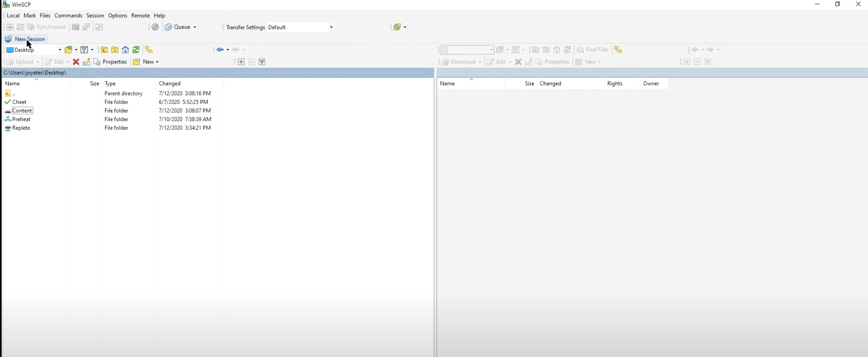Expand the Queue dropdown arrow
The image size is (868, 357).
pyautogui.click(x=195, y=27)
